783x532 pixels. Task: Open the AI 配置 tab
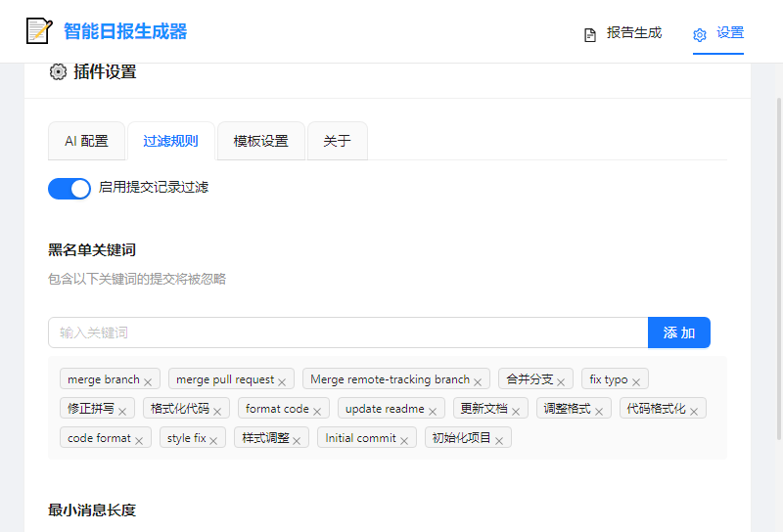click(86, 141)
